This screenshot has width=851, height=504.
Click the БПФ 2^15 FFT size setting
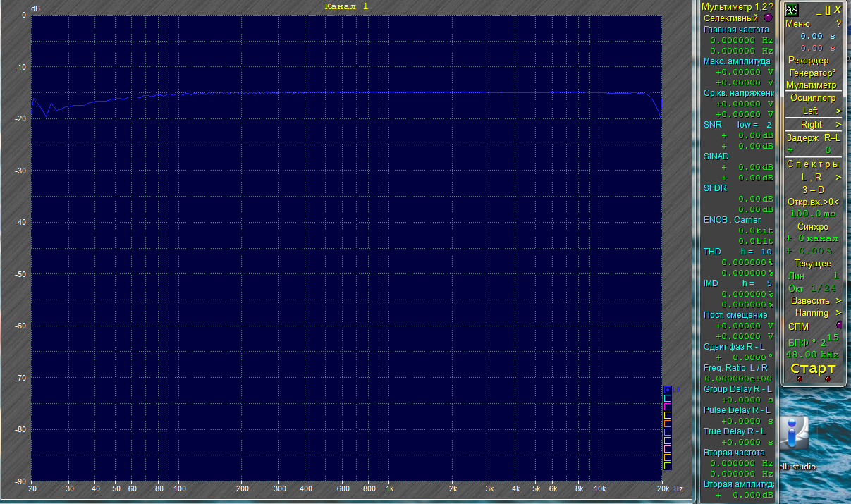click(813, 340)
